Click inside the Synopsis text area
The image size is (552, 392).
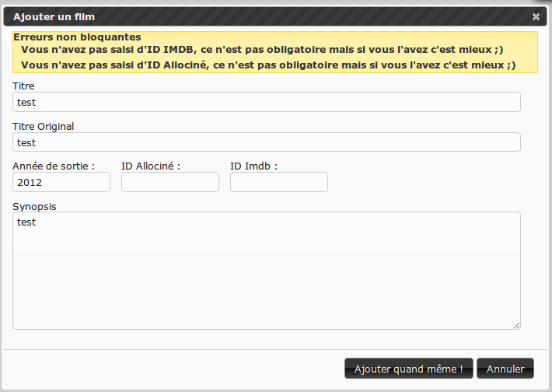(x=267, y=270)
